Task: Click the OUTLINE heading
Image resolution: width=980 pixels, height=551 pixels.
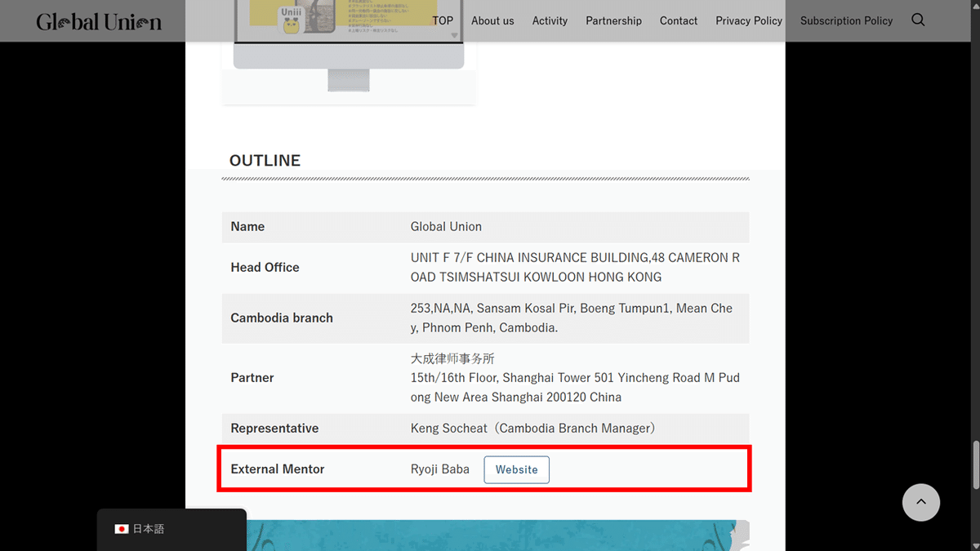Action: click(x=265, y=160)
